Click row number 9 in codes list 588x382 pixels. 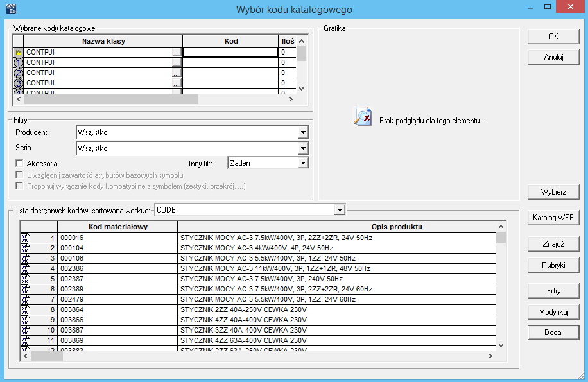click(52, 320)
